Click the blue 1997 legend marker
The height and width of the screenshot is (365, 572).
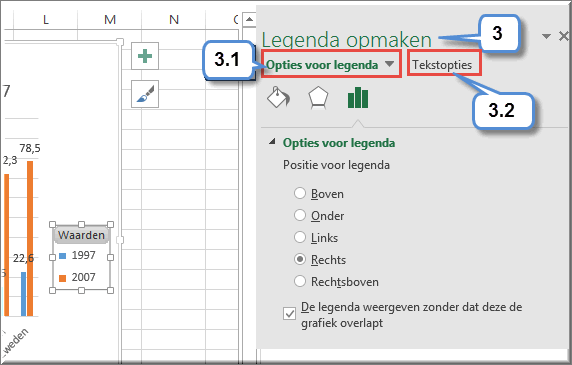[62, 256]
